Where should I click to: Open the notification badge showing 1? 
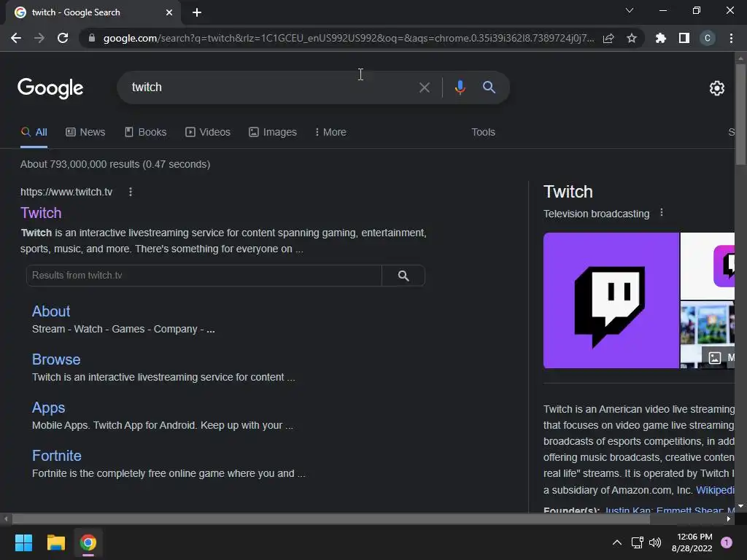[727, 542]
